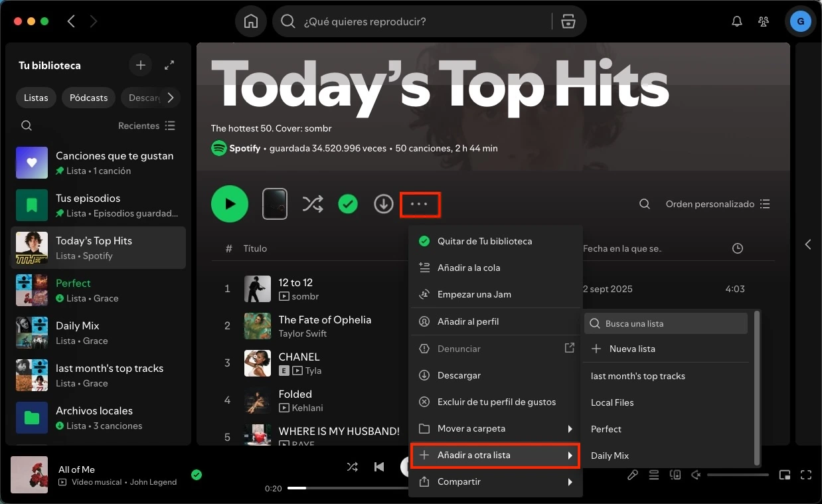Toggle shuffle for Today's Top Hits
This screenshot has width=822, height=504.
(313, 204)
